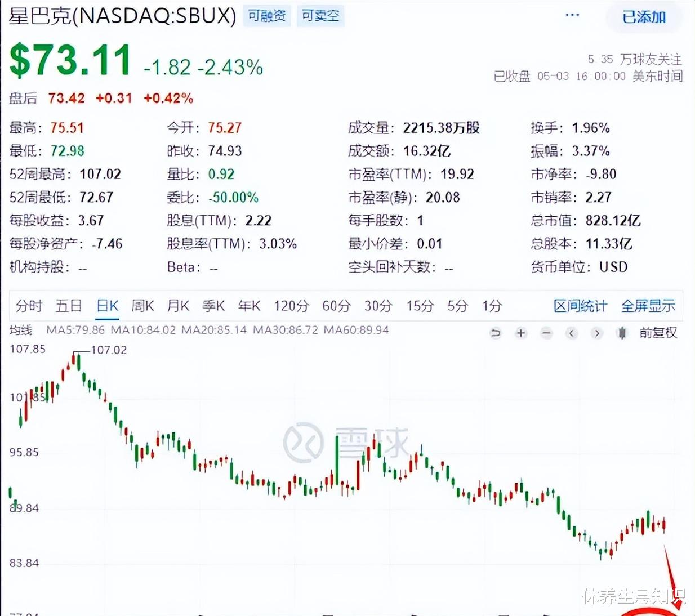Click the 市盈率(静) value 20.08
The width and height of the screenshot is (695, 616).
[x=443, y=197]
